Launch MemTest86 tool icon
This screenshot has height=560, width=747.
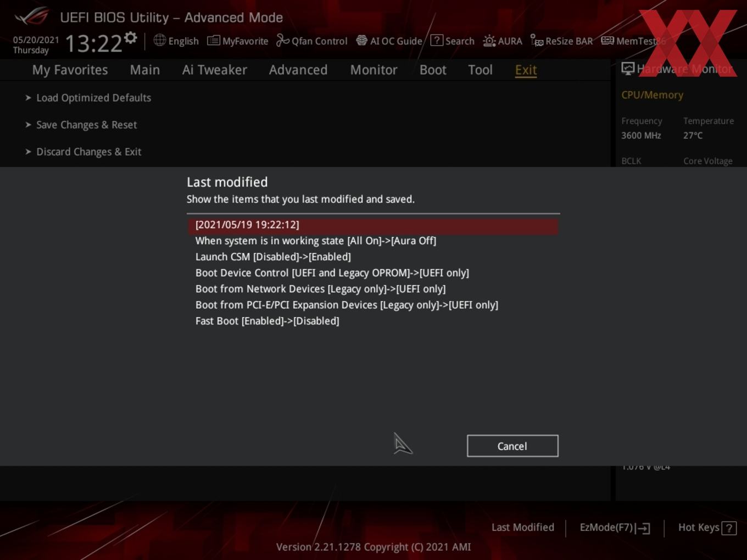pos(607,41)
